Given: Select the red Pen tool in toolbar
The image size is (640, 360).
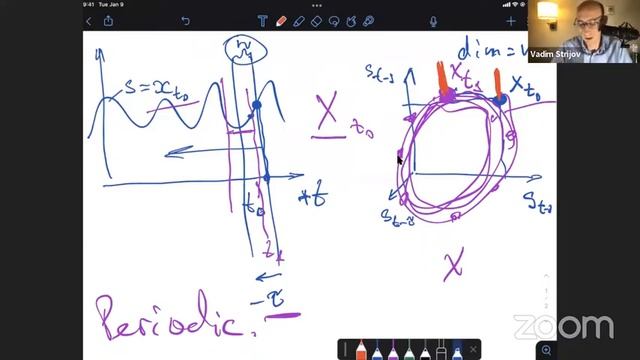Looking at the screenshot, I should (281, 21).
